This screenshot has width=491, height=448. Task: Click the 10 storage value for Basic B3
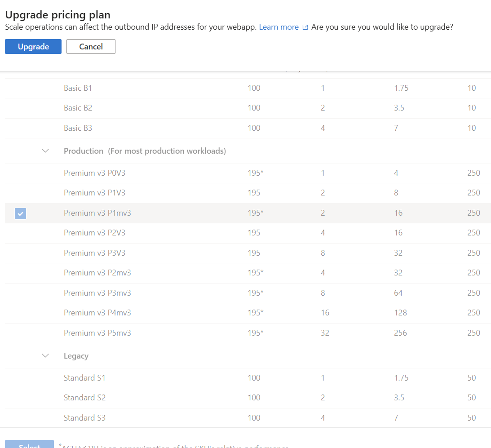click(472, 128)
